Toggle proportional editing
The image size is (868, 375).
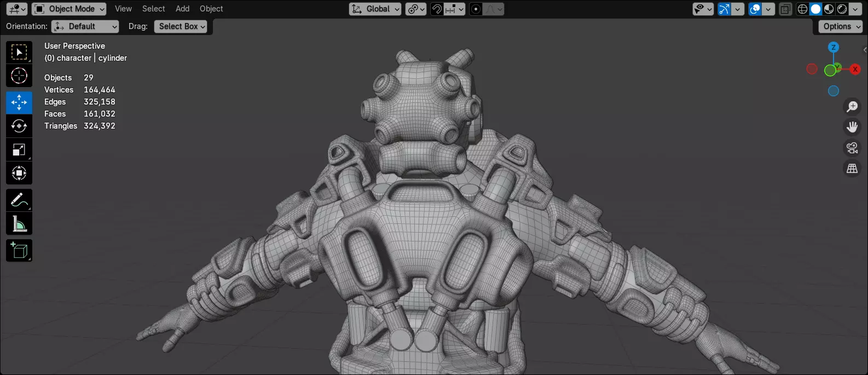476,9
